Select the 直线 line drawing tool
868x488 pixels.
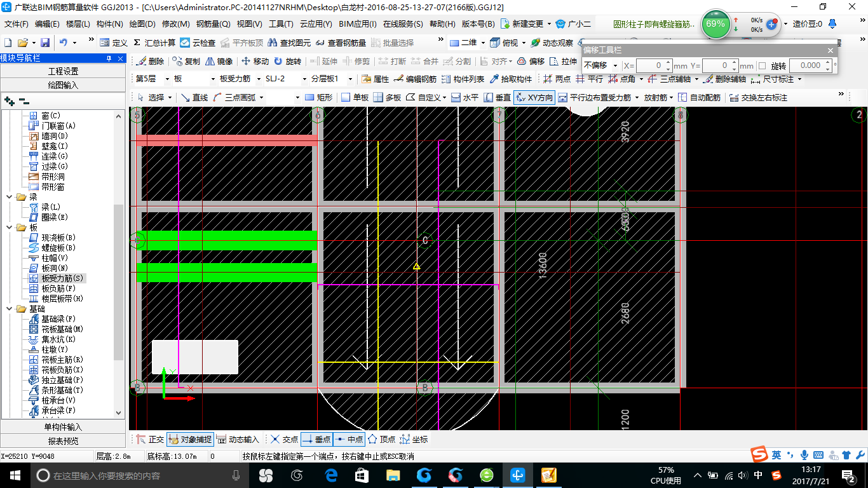tap(194, 97)
